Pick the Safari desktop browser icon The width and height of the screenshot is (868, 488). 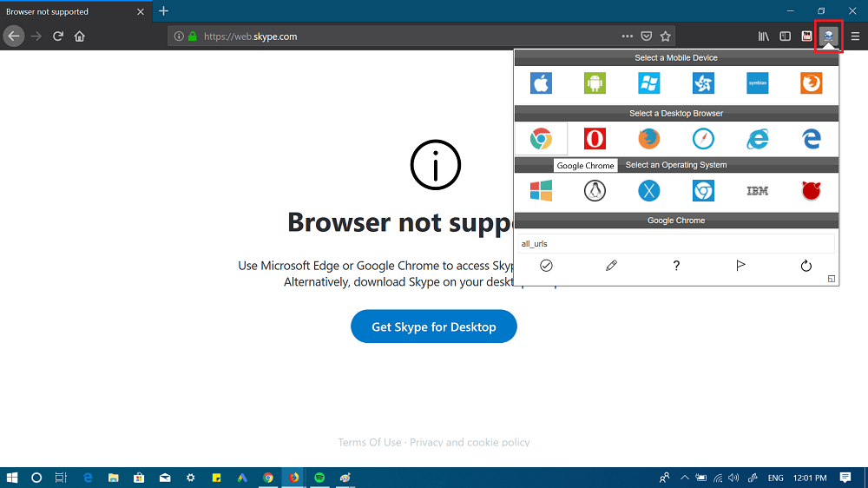[x=703, y=139]
